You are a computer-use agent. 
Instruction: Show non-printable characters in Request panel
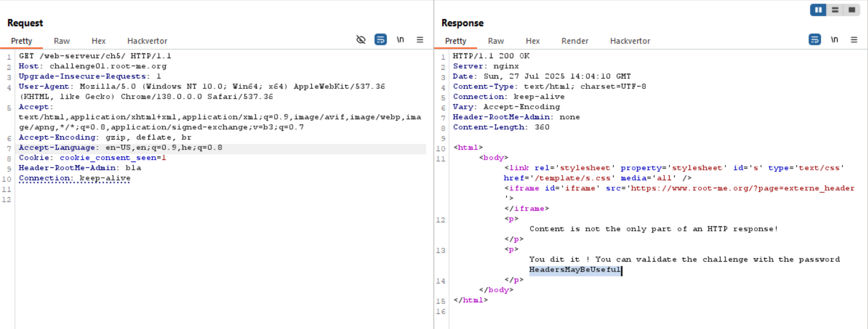coord(400,40)
